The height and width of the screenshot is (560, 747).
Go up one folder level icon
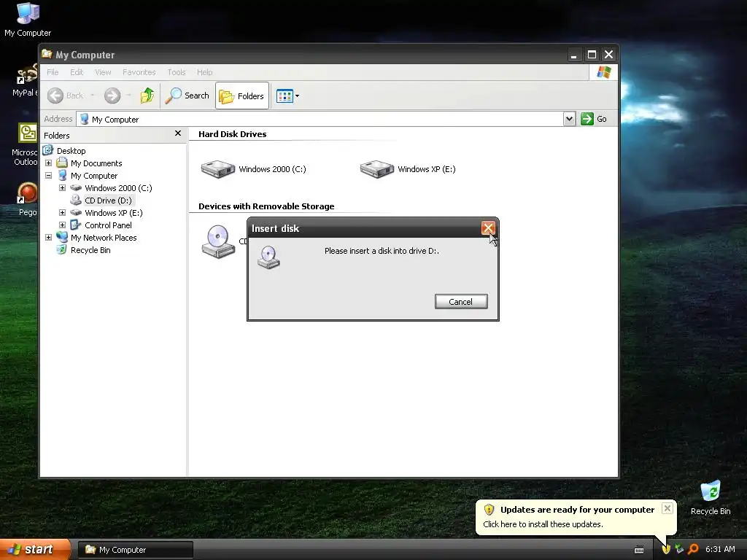(147, 96)
